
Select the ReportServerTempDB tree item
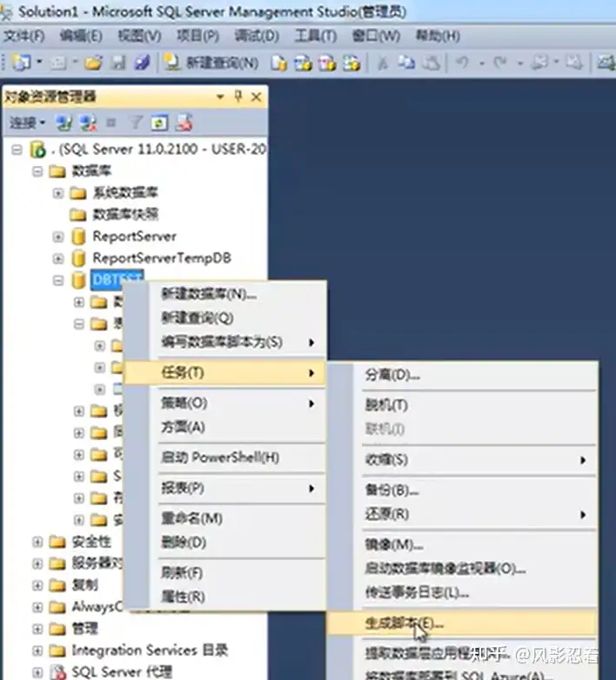point(162,258)
